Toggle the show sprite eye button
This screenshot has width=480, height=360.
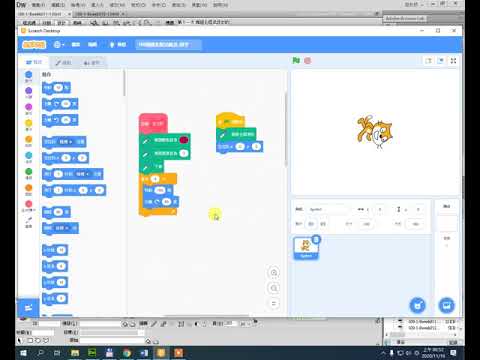pos(311,224)
